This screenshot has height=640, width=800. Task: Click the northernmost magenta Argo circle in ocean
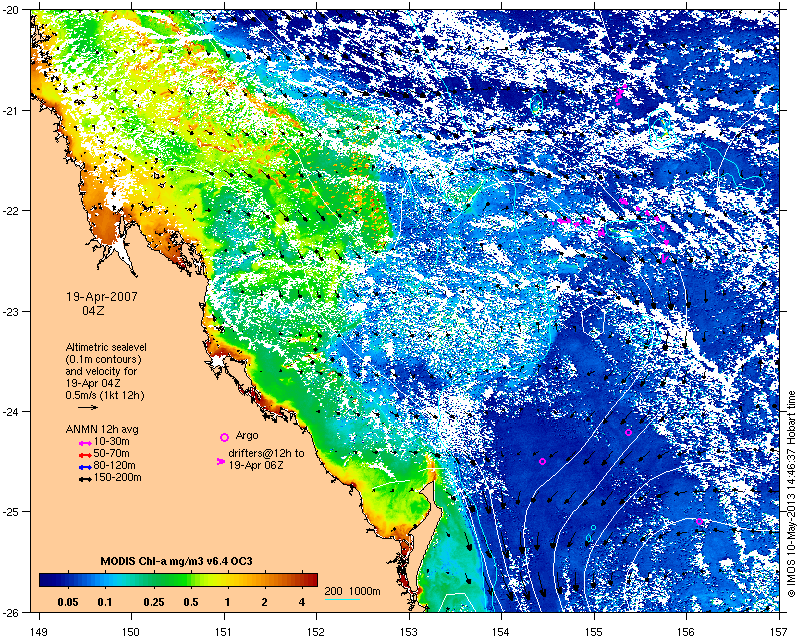[629, 432]
